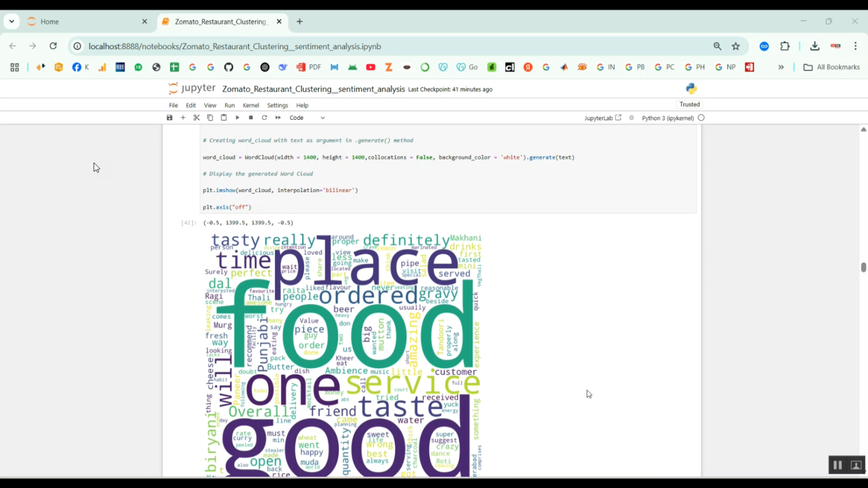Paste the cell using the clipboard icon
This screenshot has width=868, height=488.
pos(224,117)
